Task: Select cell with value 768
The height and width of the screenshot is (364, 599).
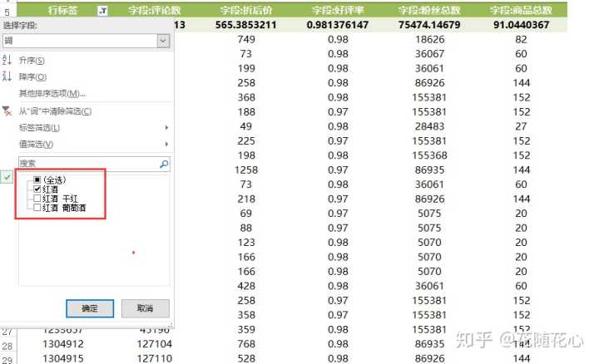Action: (x=246, y=344)
